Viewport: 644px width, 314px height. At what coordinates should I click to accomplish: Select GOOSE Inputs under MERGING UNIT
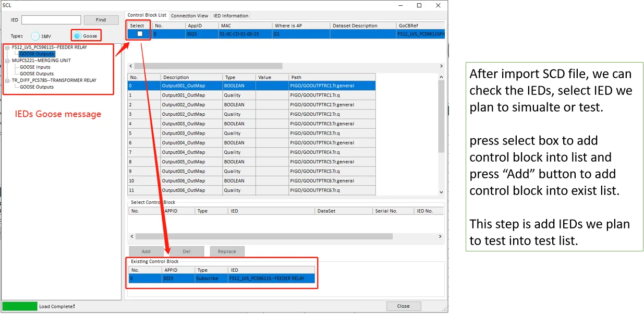(x=35, y=67)
